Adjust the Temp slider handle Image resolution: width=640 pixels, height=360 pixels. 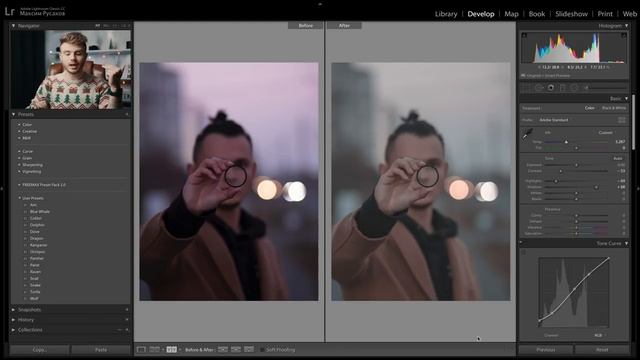click(566, 142)
